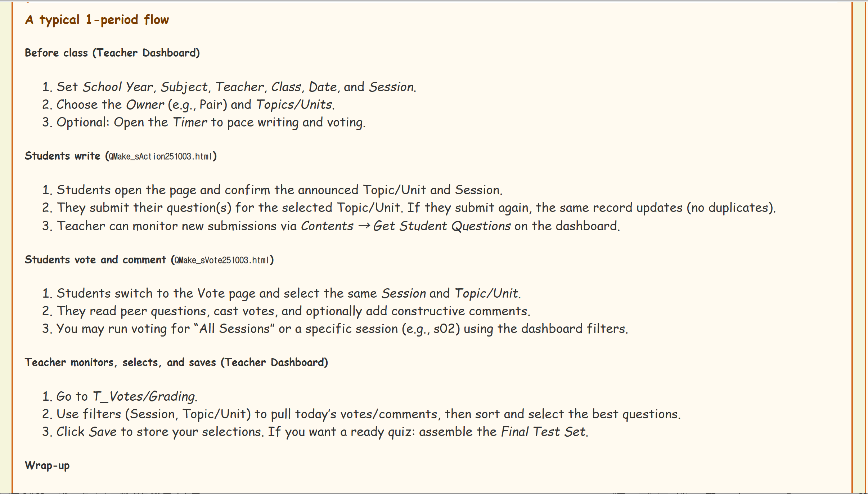Click the italic "Final Test Set" text
The width and height of the screenshot is (868, 494).
click(x=543, y=432)
